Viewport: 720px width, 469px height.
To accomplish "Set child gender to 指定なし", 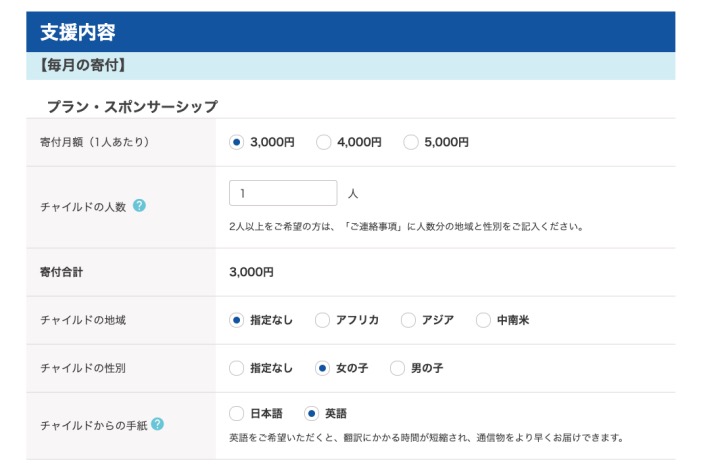I will (x=237, y=368).
